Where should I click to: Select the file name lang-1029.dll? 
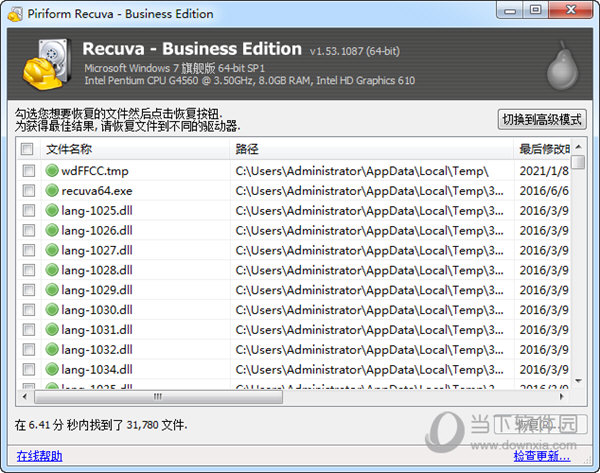point(97,290)
